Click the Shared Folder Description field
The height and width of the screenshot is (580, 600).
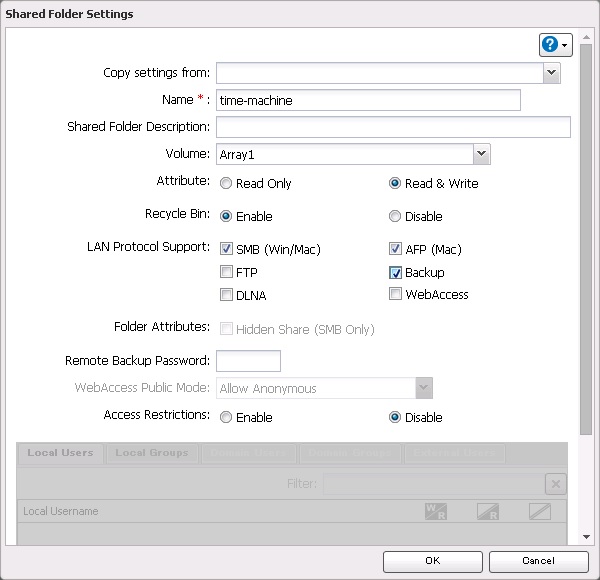(393, 127)
